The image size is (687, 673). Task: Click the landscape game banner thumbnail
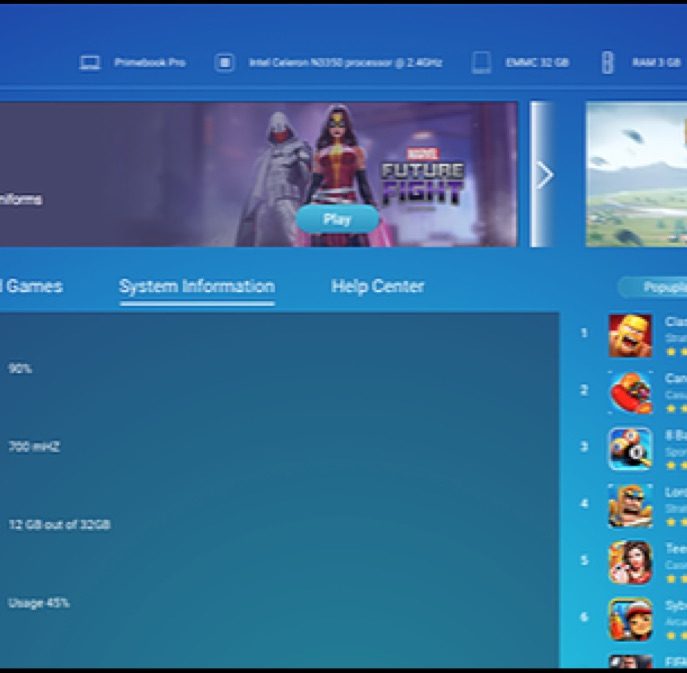(636, 175)
